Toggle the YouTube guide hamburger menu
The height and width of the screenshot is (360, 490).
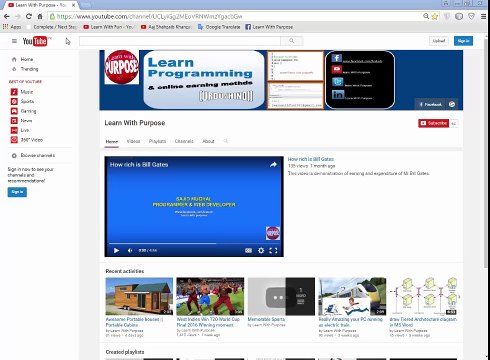click(x=14, y=41)
